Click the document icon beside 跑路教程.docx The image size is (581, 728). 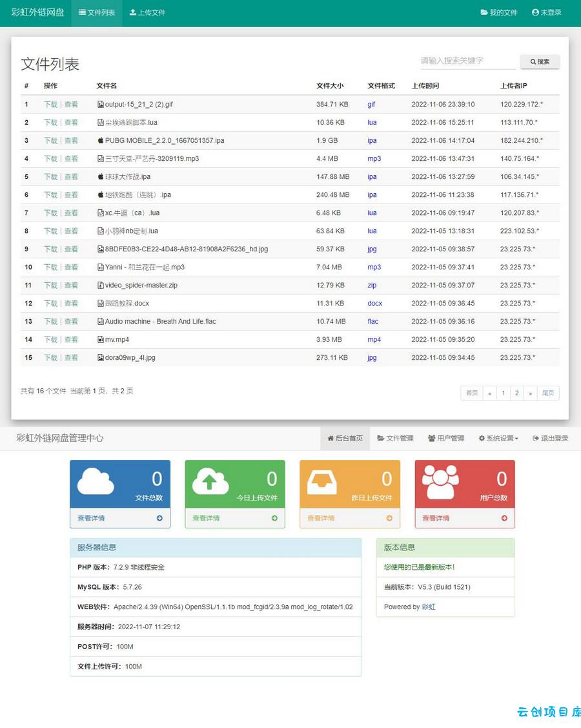[101, 304]
